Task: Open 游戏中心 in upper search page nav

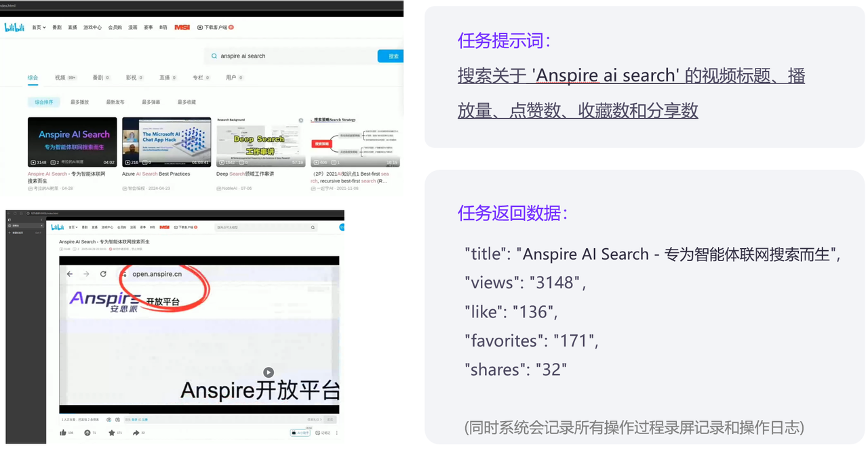Action: (x=92, y=27)
